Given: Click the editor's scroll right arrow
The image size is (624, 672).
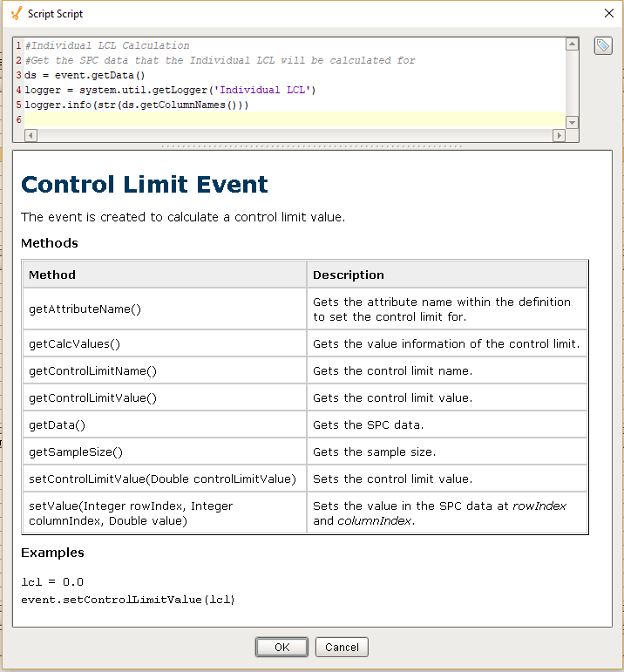Looking at the screenshot, I should [559, 135].
